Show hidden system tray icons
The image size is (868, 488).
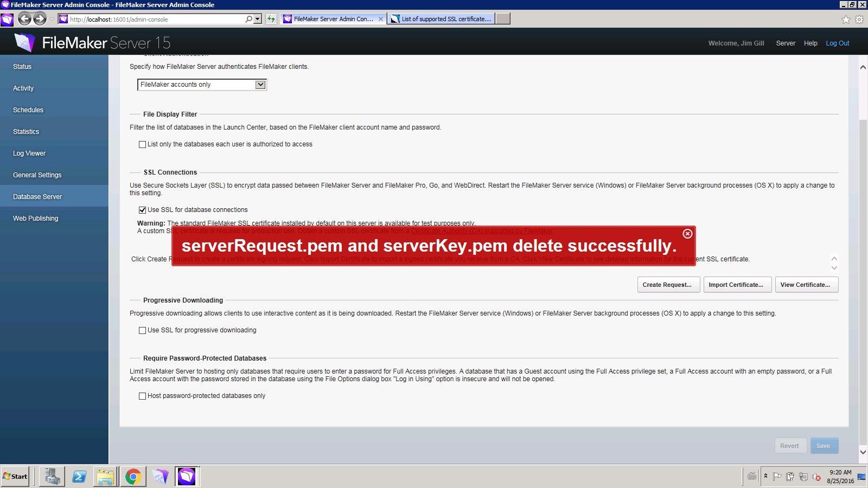point(766,476)
